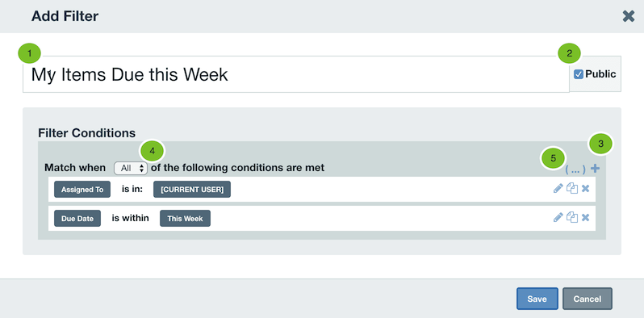Uncheck the Public checkbox
Viewport: 644px width, 318px height.
click(x=579, y=74)
